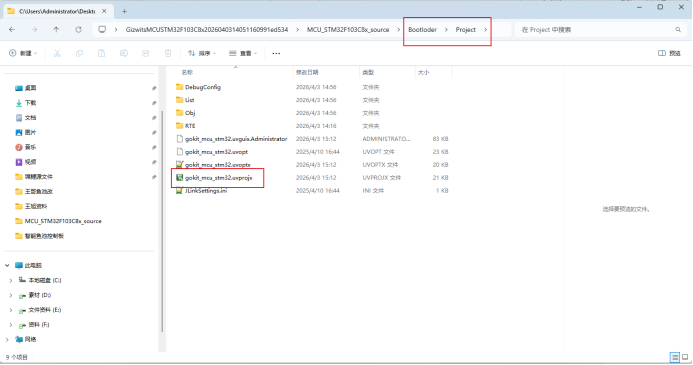Toggle the preview pane button

pyautogui.click(x=669, y=53)
